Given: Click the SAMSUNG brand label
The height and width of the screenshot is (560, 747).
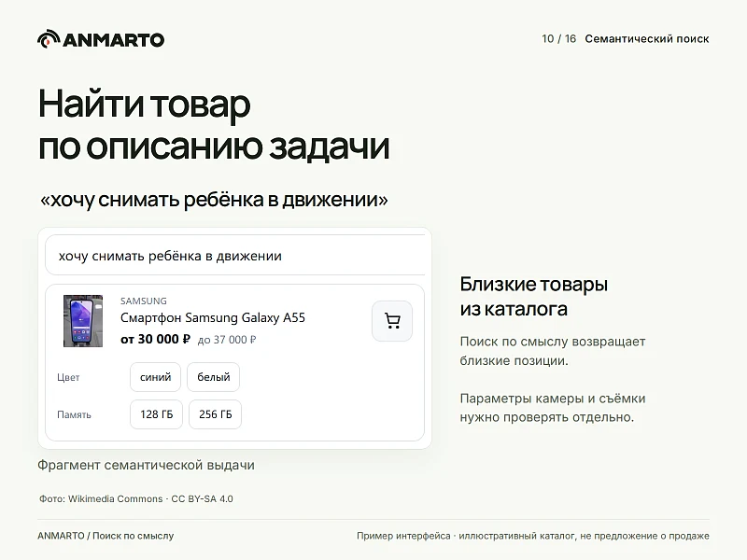Looking at the screenshot, I should (x=144, y=301).
